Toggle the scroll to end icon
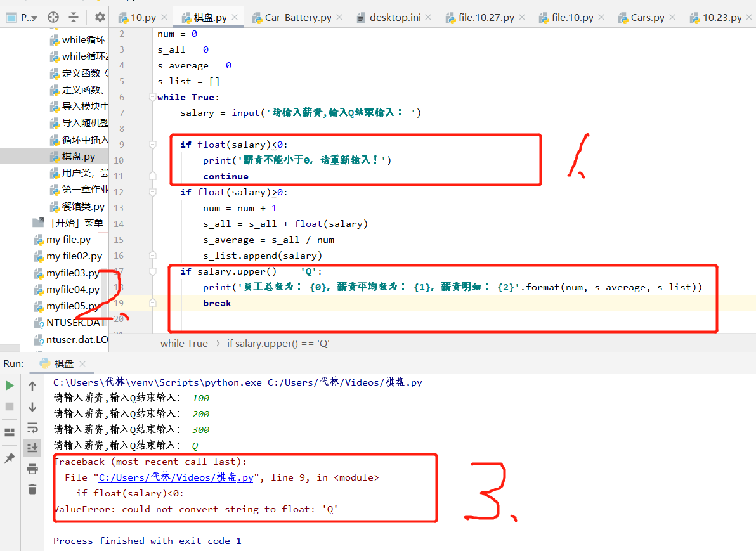Viewport: 756px width, 551px height. [x=32, y=448]
